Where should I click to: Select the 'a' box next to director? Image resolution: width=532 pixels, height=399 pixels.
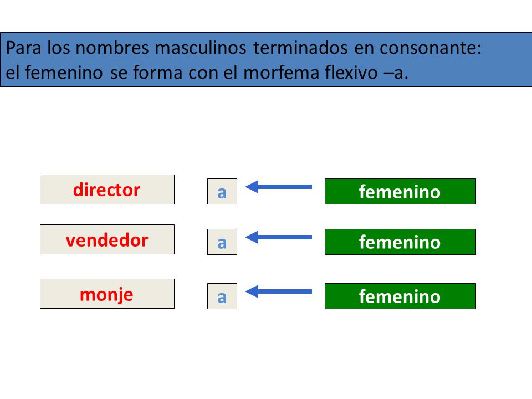222,191
